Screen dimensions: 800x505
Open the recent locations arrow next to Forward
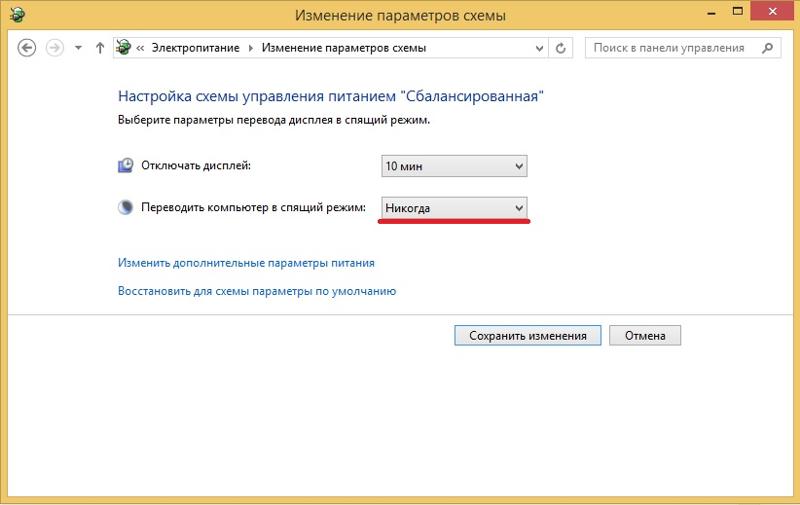pyautogui.click(x=78, y=48)
